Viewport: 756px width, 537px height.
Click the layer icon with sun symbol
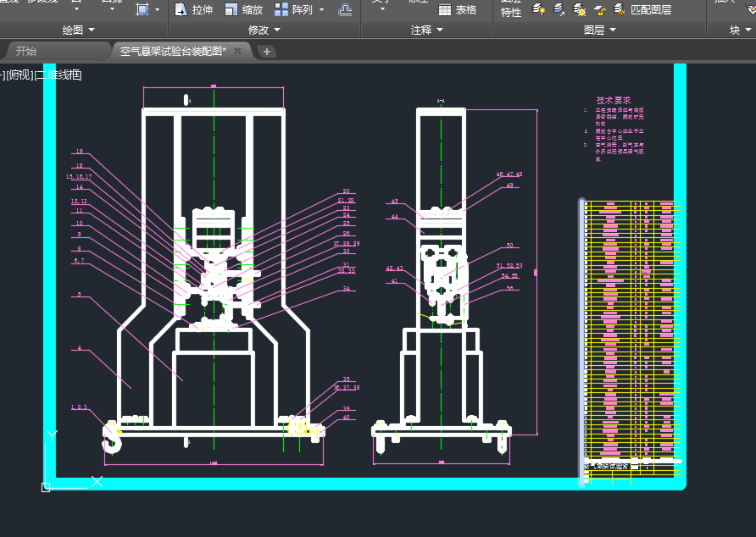coord(580,10)
